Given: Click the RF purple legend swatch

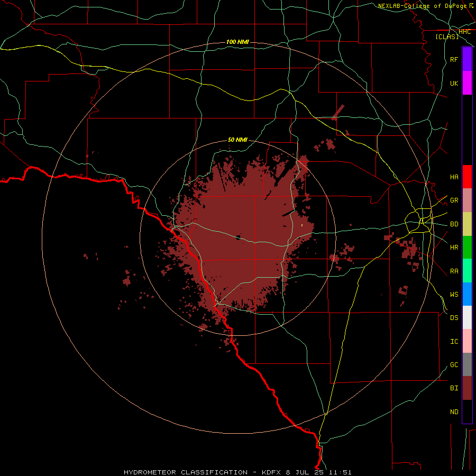Looking at the screenshot, I should (x=467, y=59).
